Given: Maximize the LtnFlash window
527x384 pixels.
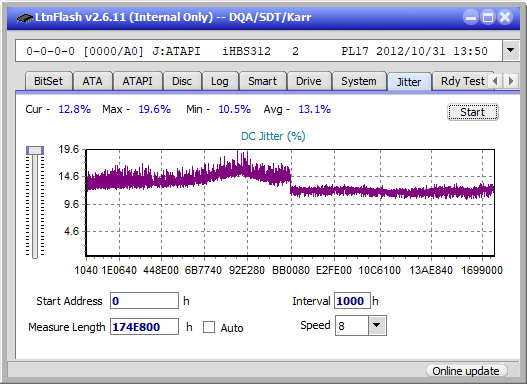Looking at the screenshot, I should pyautogui.click(x=488, y=17).
